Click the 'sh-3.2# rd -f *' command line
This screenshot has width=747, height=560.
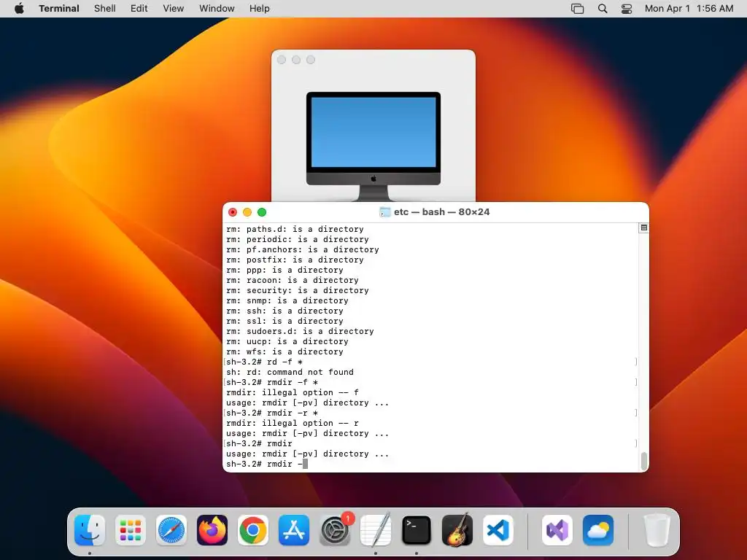264,362
